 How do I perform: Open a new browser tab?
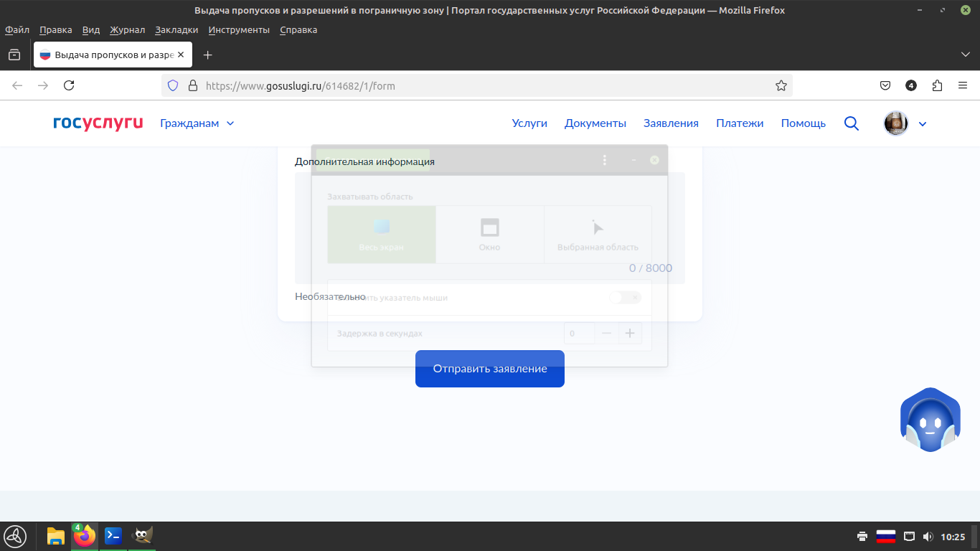pyautogui.click(x=208, y=55)
